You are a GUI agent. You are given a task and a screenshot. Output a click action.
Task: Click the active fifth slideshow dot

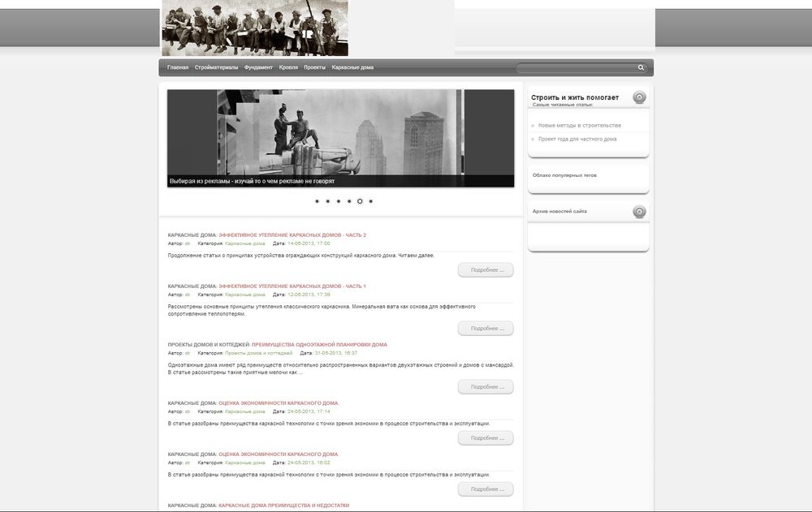pyautogui.click(x=360, y=201)
